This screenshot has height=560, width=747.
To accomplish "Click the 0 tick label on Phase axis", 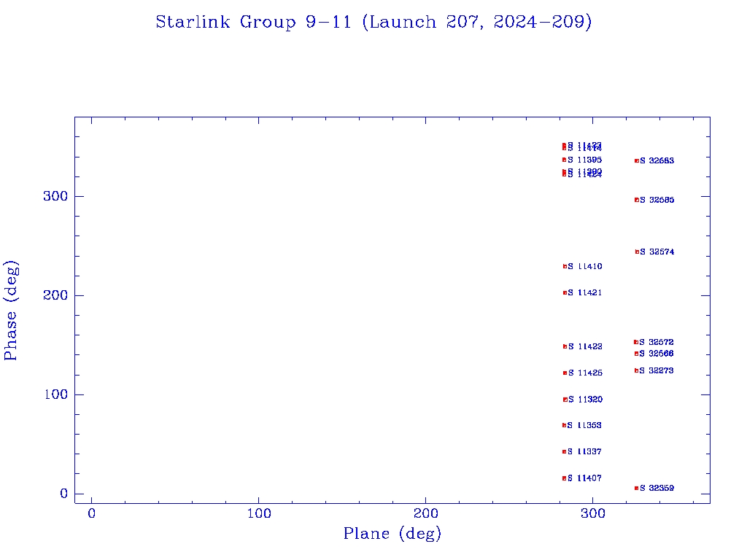I will (64, 494).
